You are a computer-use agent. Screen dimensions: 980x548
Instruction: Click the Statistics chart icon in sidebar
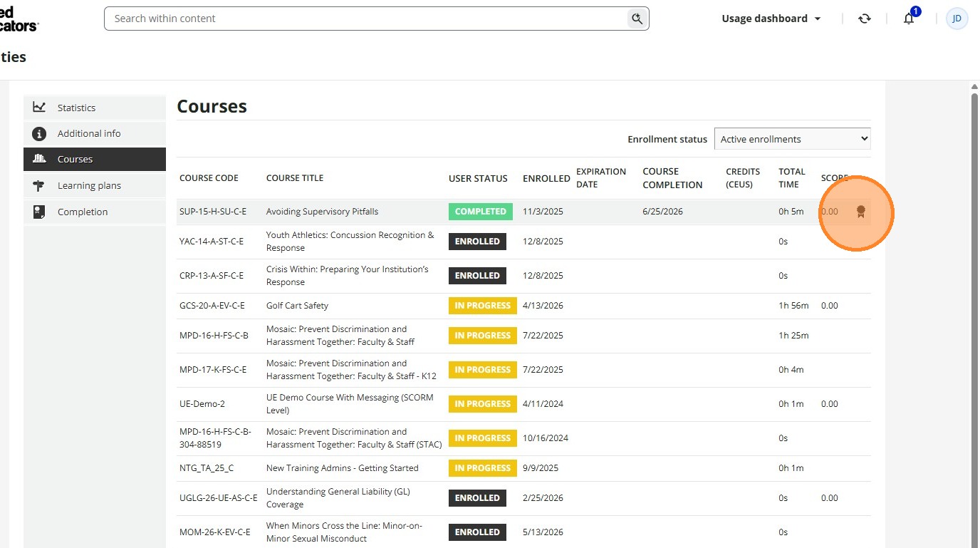[x=39, y=108]
